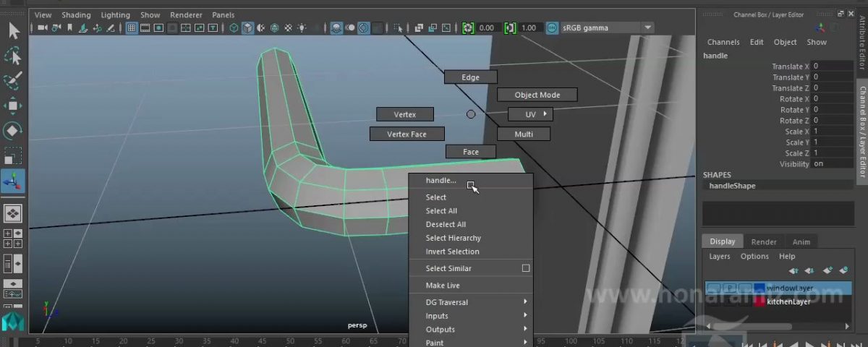
Task: Open the Shading panel menu
Action: [76, 14]
